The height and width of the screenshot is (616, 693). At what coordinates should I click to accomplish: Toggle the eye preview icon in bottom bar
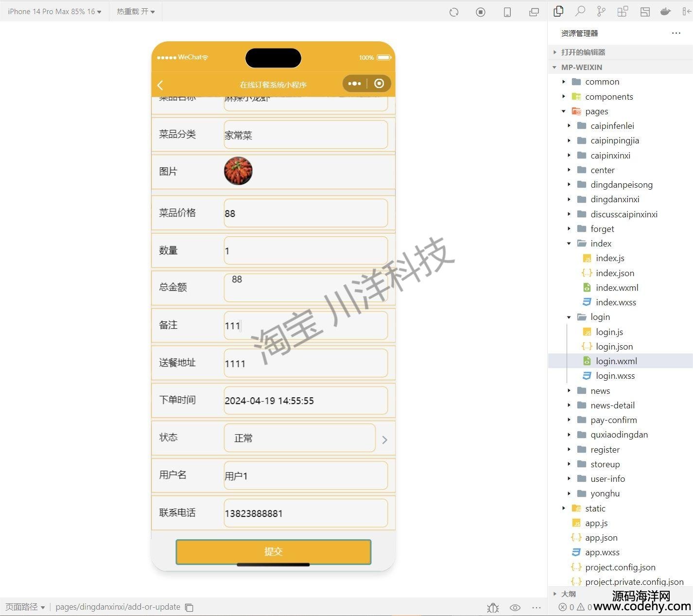[515, 607]
